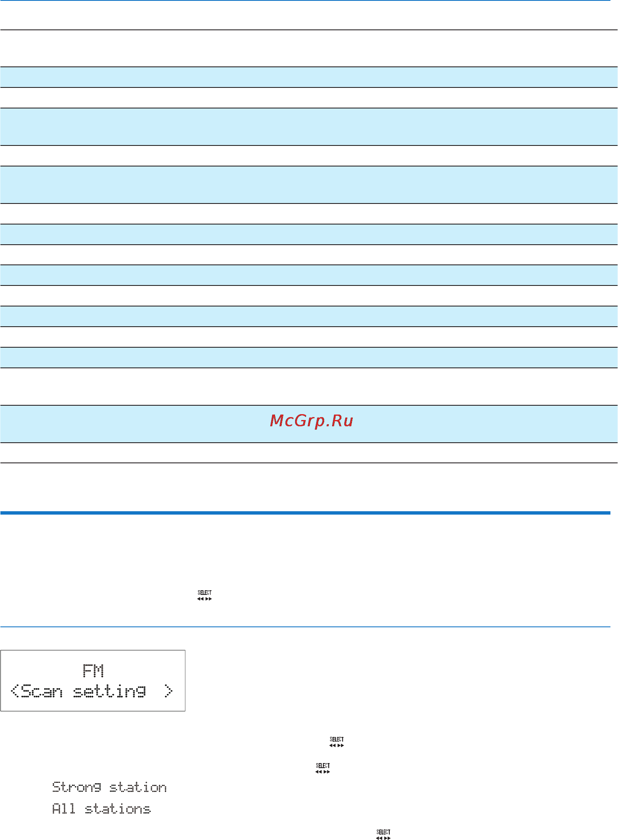Click fast-forward arrows of the topmost SELECT icon
The width and height of the screenshot is (618, 840).
coord(209,599)
